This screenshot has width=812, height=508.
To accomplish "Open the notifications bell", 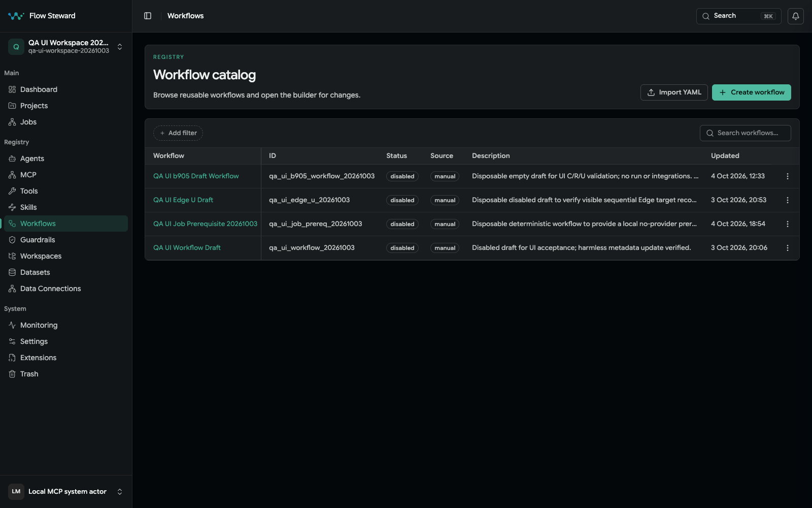I will coord(796,16).
